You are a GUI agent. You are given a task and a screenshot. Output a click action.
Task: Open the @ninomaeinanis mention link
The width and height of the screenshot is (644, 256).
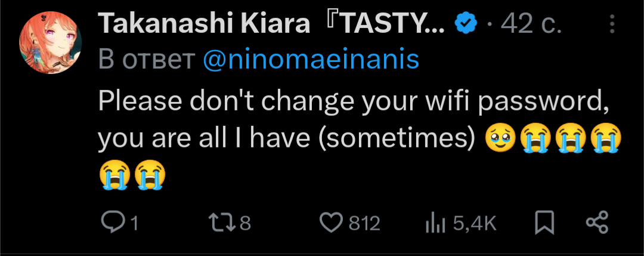point(311,60)
